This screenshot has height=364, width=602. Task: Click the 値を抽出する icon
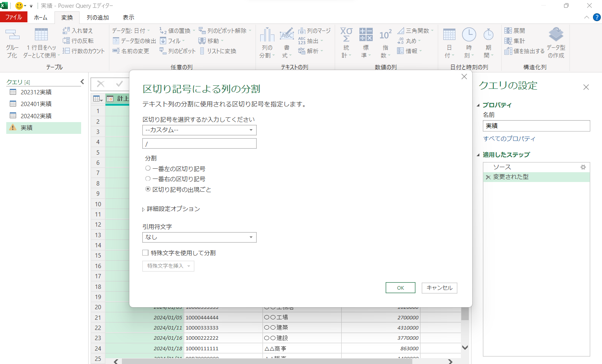pos(508,50)
